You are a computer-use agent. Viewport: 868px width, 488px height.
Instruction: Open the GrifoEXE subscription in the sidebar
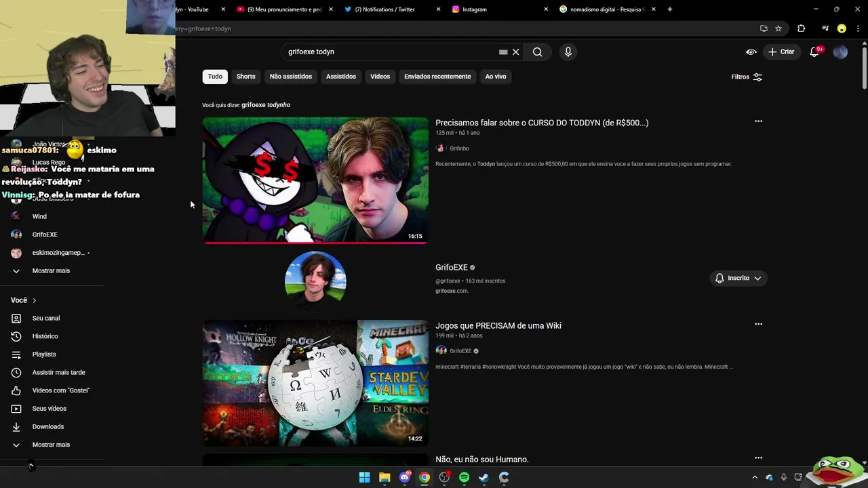click(x=45, y=235)
